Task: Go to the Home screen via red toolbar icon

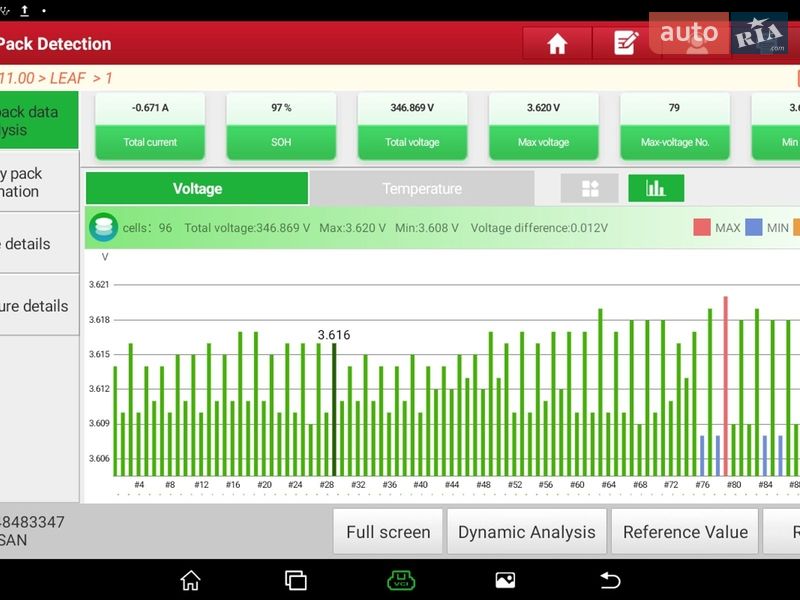Action: [557, 44]
